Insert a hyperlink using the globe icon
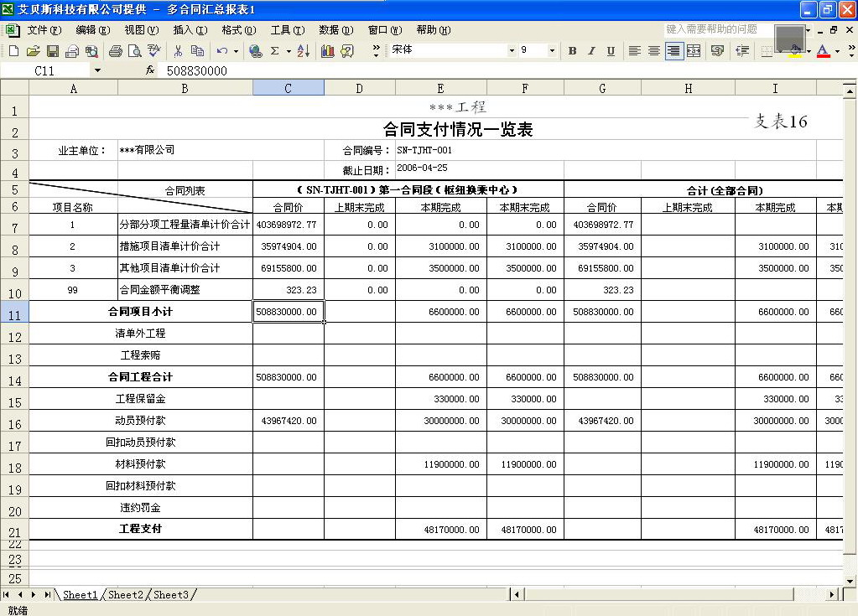858x616 pixels. point(255,51)
